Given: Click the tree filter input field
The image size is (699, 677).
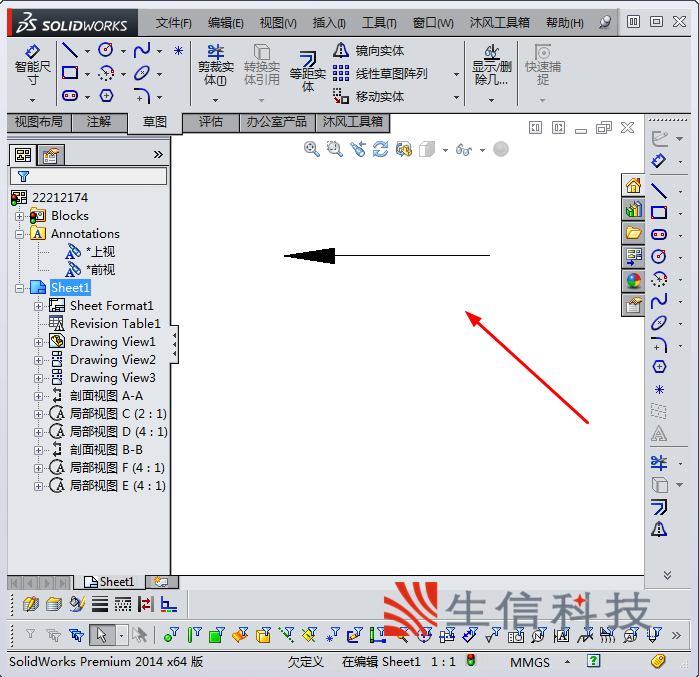Looking at the screenshot, I should (x=88, y=176).
